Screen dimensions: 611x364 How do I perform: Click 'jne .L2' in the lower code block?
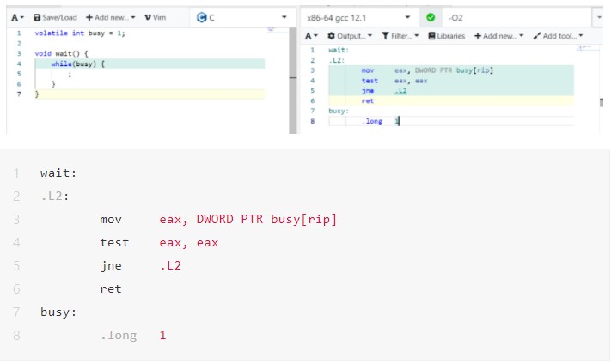(141, 265)
